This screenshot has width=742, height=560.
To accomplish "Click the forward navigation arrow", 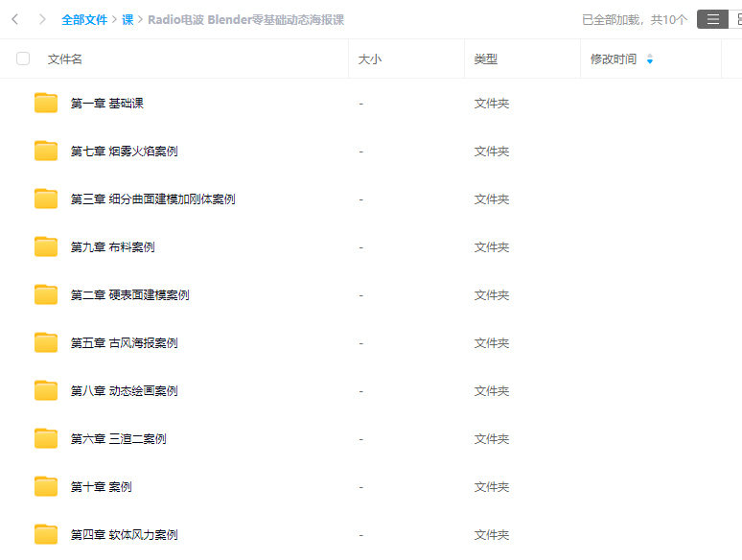I will point(42,19).
